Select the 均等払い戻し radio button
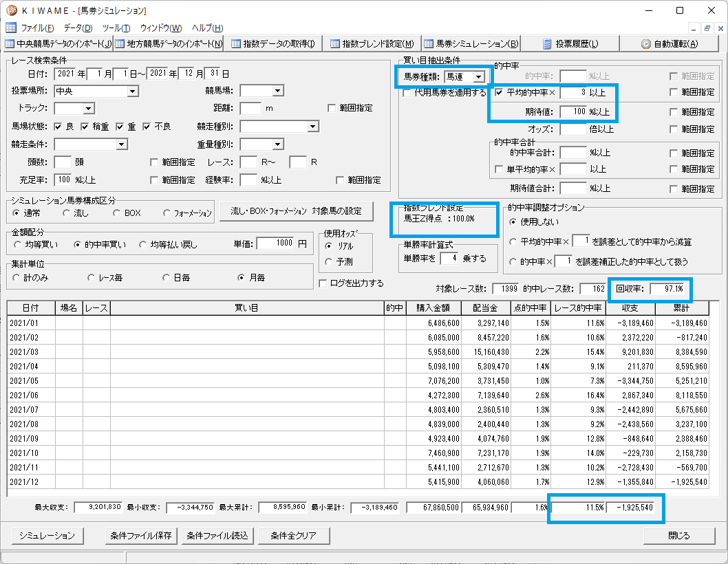The height and width of the screenshot is (564, 728). [x=142, y=245]
